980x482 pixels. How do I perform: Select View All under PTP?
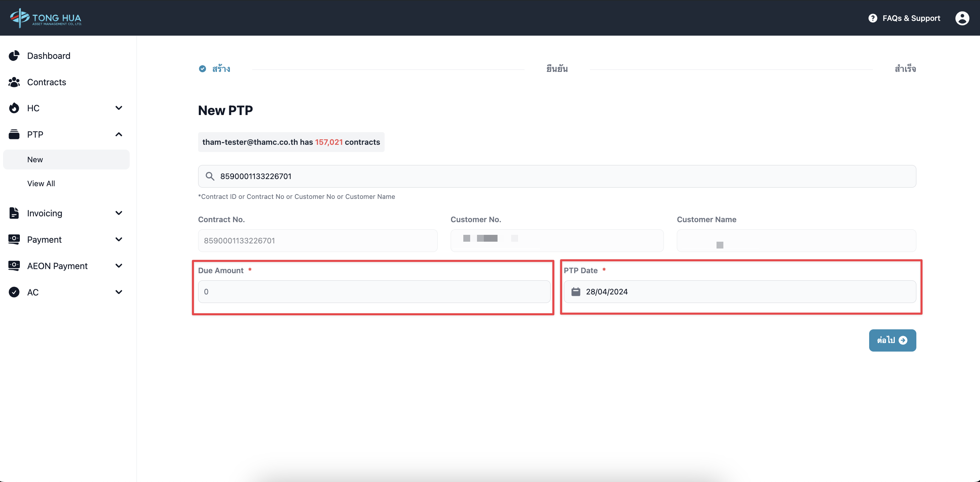point(41,183)
